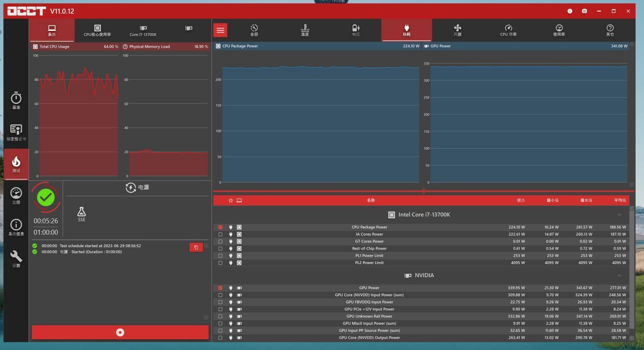Check the GPU FBVDDQ Input Power checkbox
This screenshot has height=350, width=644.
pos(220,302)
